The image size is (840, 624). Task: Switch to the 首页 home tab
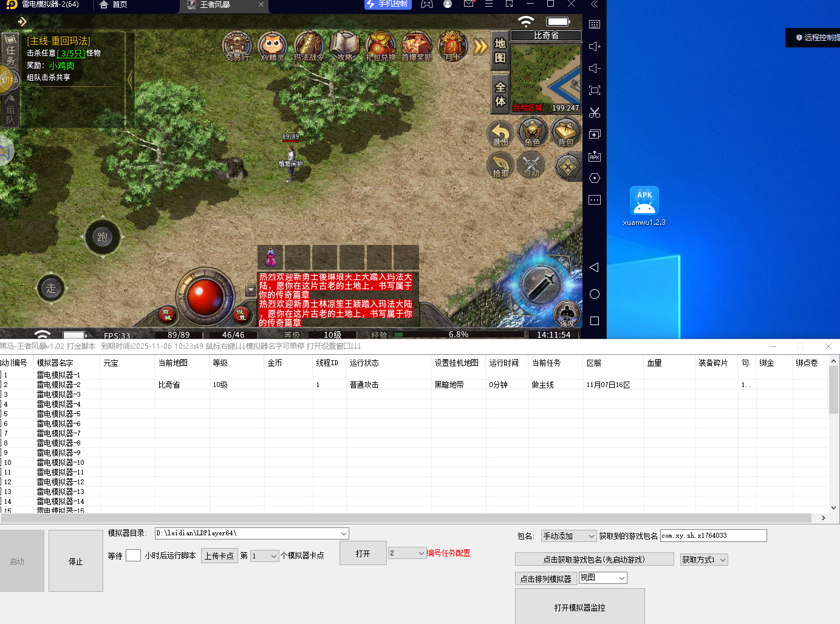[114, 5]
